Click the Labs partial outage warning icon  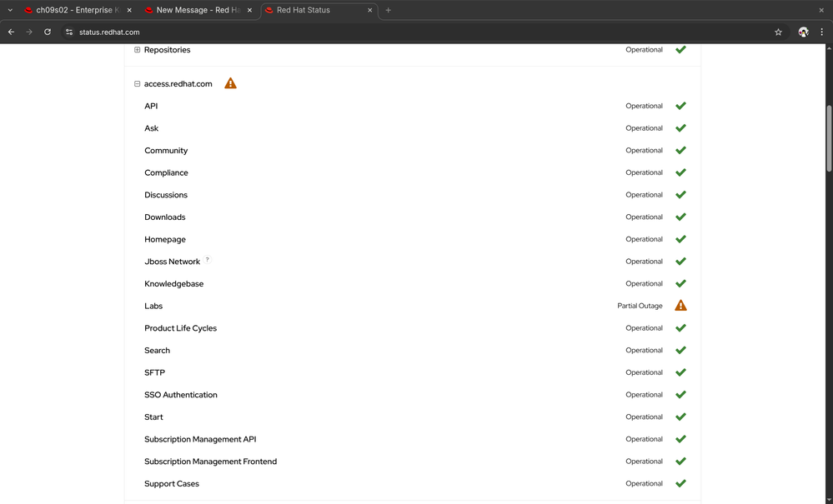pyautogui.click(x=680, y=306)
